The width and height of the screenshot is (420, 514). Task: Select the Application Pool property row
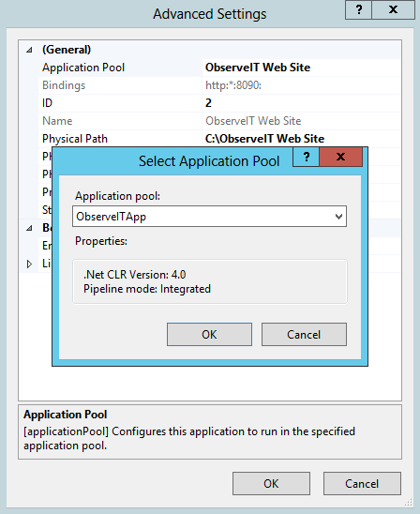point(219,68)
